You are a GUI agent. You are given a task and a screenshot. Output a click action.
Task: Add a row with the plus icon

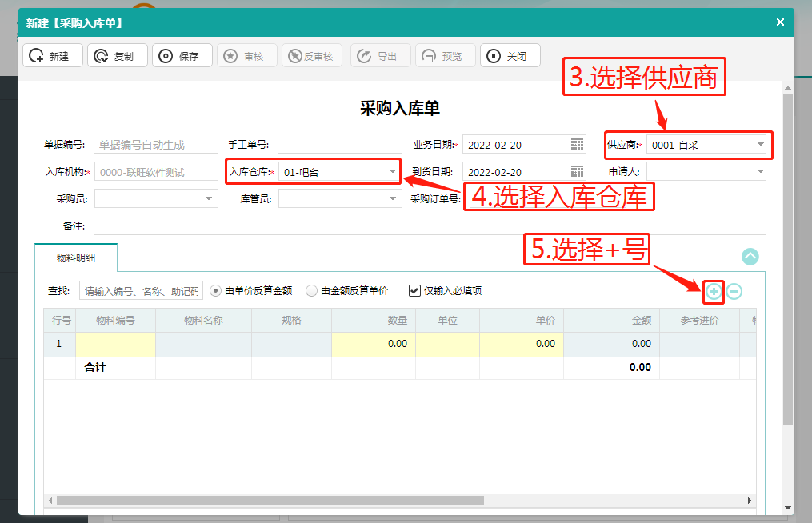click(714, 292)
